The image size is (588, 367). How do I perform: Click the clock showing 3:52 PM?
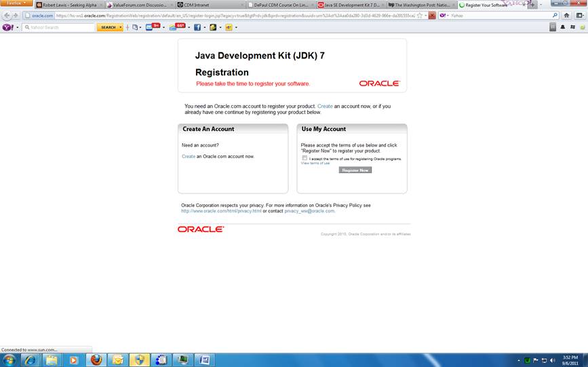coord(570,360)
